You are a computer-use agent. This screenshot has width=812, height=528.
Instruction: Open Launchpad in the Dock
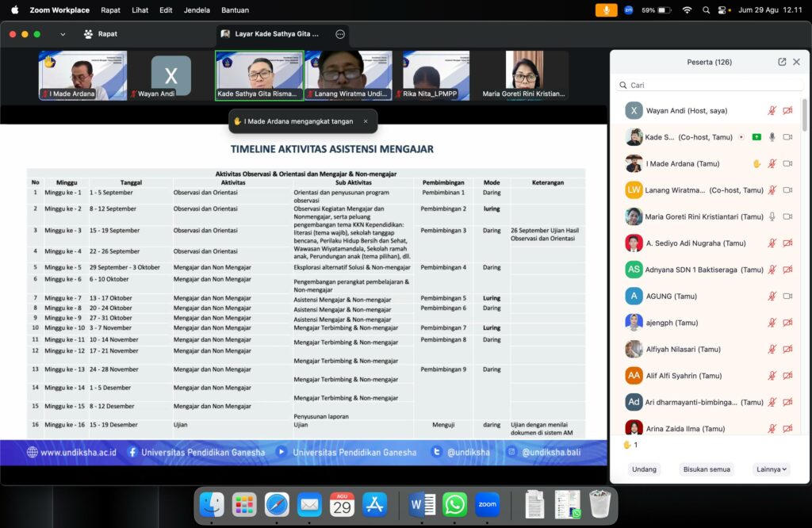pyautogui.click(x=244, y=504)
